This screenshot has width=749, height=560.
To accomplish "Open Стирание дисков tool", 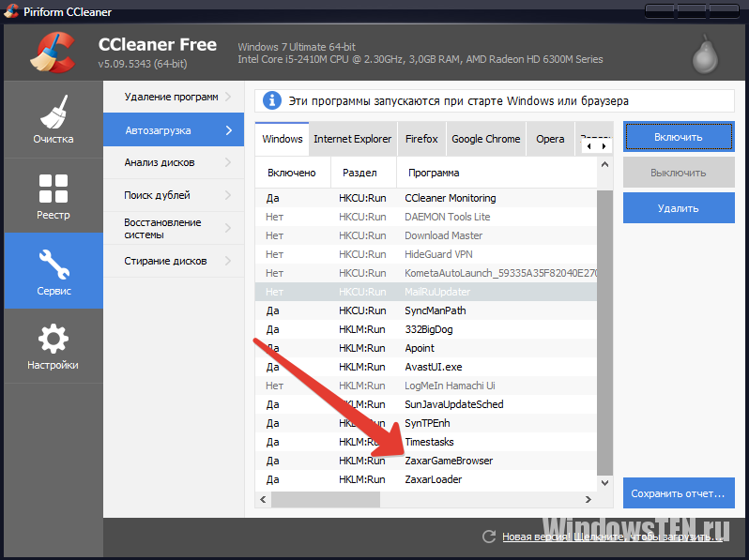I will click(x=174, y=261).
